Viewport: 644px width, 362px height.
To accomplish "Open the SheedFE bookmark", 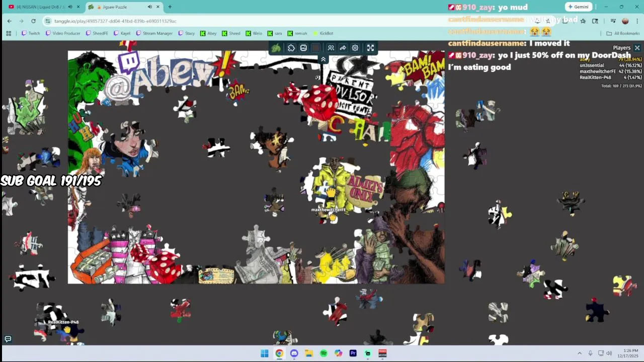I will [97, 33].
